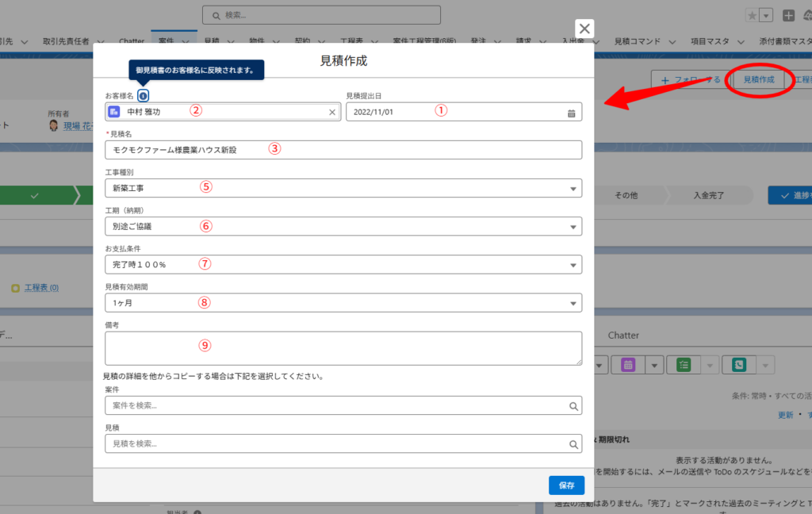Click the 見積名 input field
812x514 pixels.
(343, 150)
